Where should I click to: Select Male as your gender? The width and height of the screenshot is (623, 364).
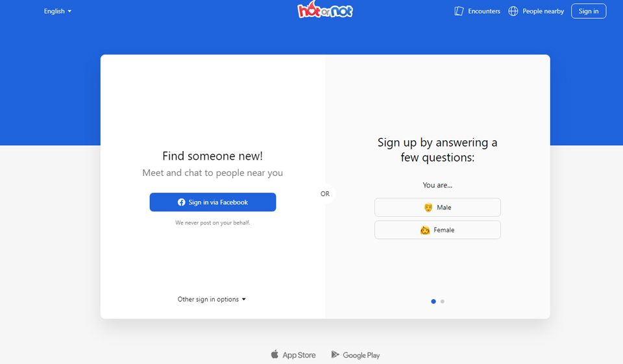pyautogui.click(x=437, y=208)
